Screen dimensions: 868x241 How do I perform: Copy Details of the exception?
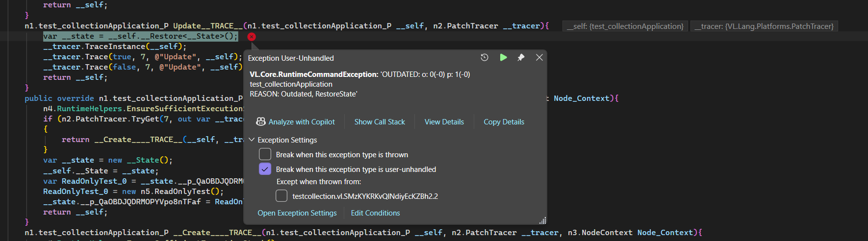pyautogui.click(x=504, y=122)
